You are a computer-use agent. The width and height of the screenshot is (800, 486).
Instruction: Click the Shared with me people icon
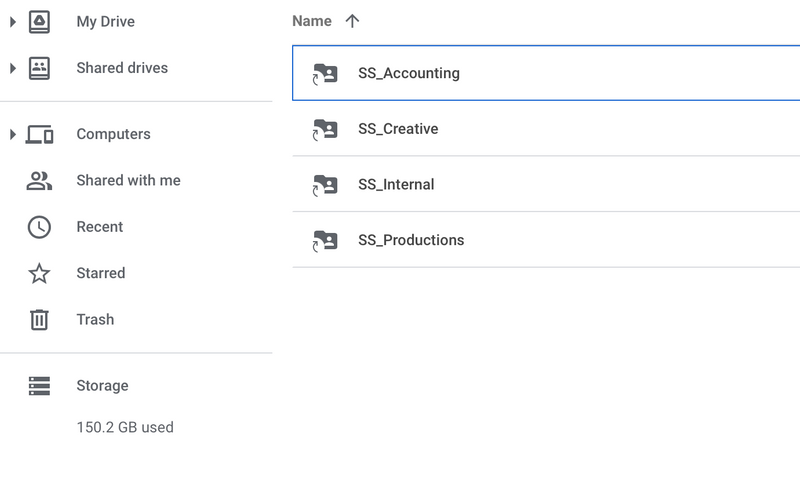pos(39,181)
